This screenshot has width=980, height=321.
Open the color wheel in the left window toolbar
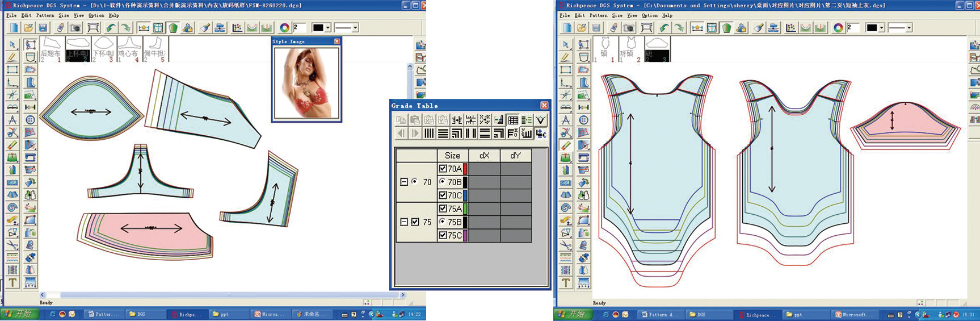[284, 28]
